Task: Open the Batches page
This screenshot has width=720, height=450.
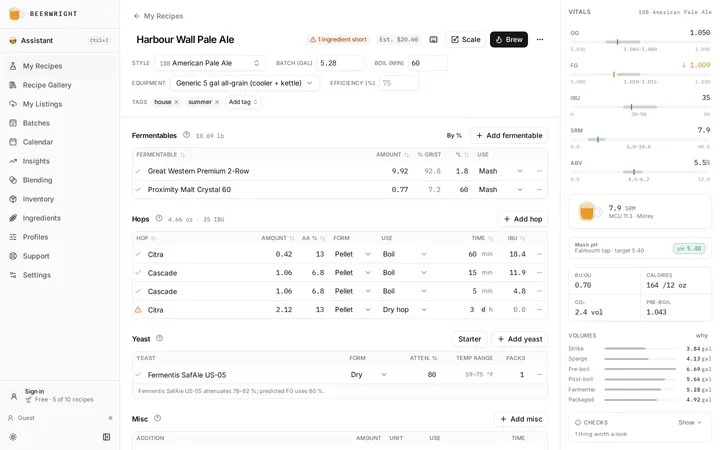Action: pos(60,123)
